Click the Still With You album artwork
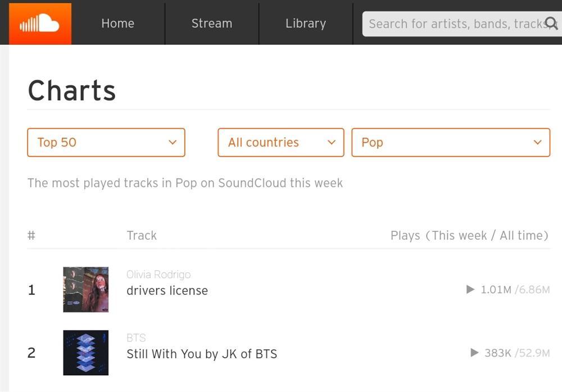The image size is (562, 392). 85,353
